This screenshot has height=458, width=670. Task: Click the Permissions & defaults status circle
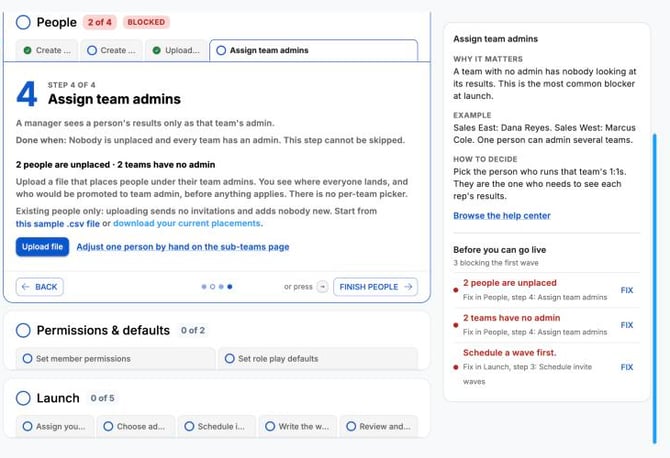pyautogui.click(x=23, y=330)
